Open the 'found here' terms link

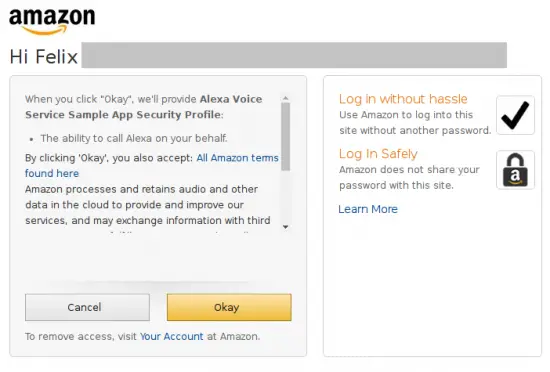52,173
